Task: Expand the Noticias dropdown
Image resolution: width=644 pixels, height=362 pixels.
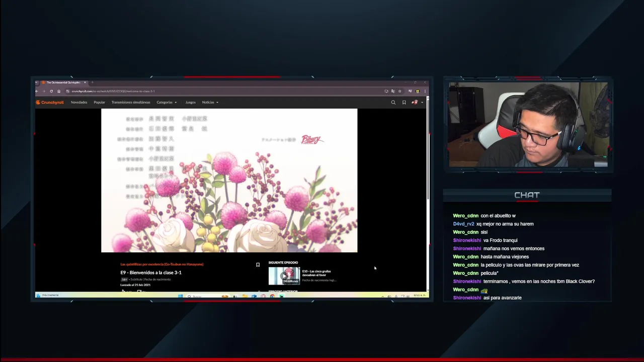Action: click(x=210, y=102)
